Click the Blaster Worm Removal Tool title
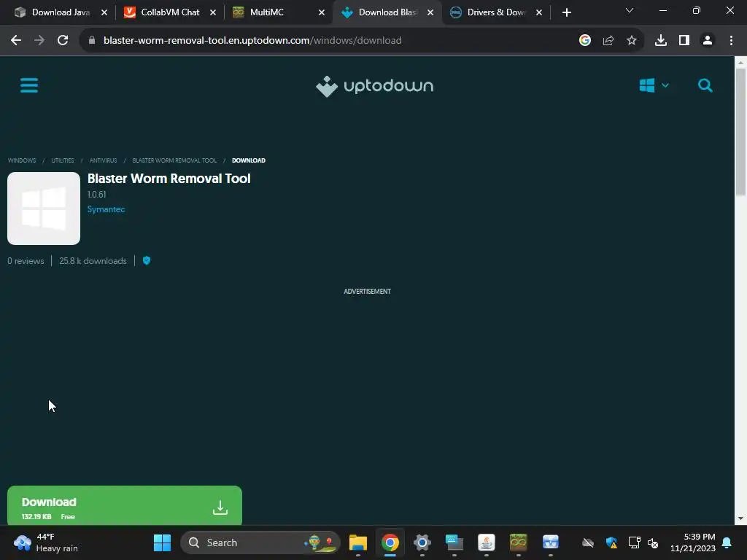 point(169,179)
